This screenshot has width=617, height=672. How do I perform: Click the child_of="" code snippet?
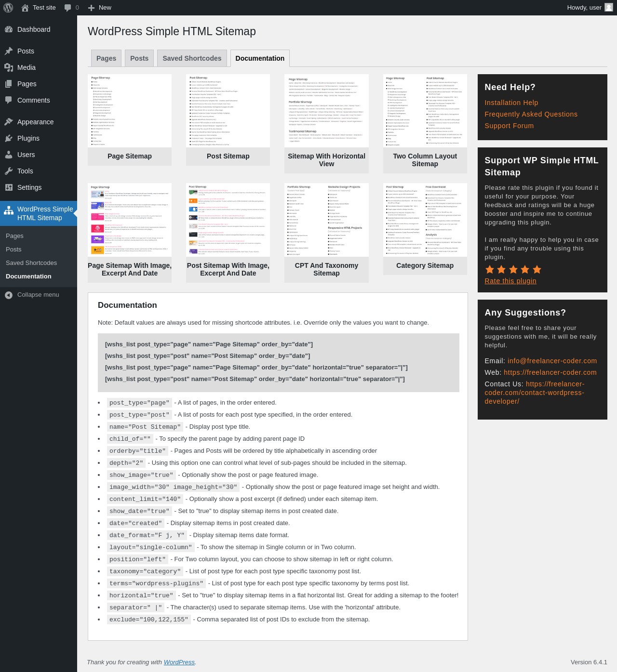tap(130, 439)
